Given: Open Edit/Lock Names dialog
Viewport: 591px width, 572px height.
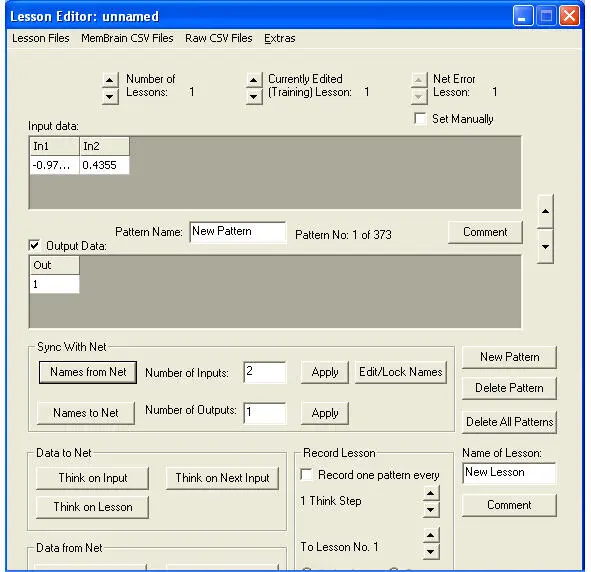Looking at the screenshot, I should (401, 372).
